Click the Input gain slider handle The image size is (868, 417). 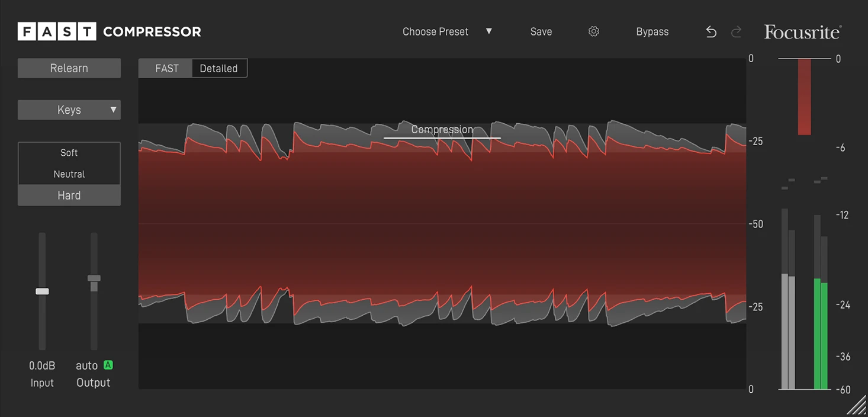pyautogui.click(x=42, y=291)
